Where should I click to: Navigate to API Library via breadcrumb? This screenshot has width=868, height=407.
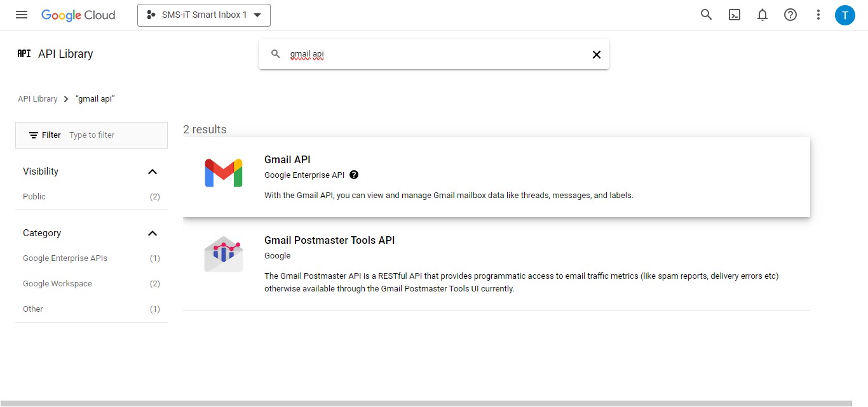(x=37, y=98)
